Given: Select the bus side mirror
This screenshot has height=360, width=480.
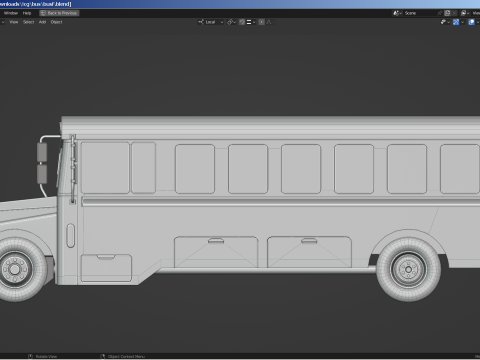Looking at the screenshot, I should pyautogui.click(x=42, y=163).
